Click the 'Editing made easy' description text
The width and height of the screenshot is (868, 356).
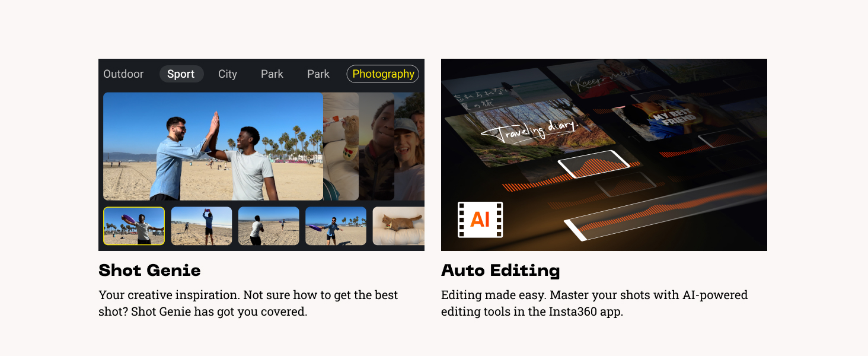[x=595, y=303]
